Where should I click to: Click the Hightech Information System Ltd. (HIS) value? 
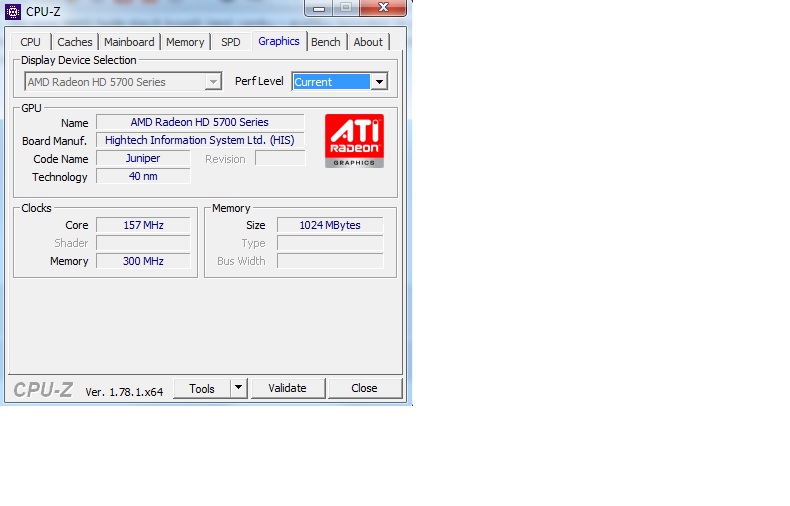click(200, 140)
